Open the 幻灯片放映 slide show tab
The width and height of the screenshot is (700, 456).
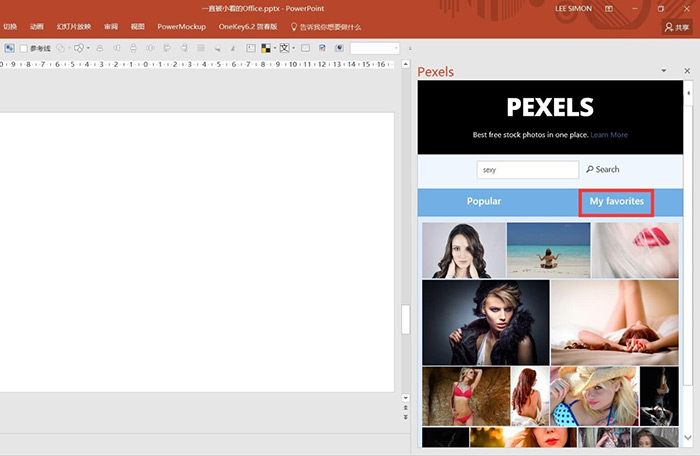coord(74,27)
